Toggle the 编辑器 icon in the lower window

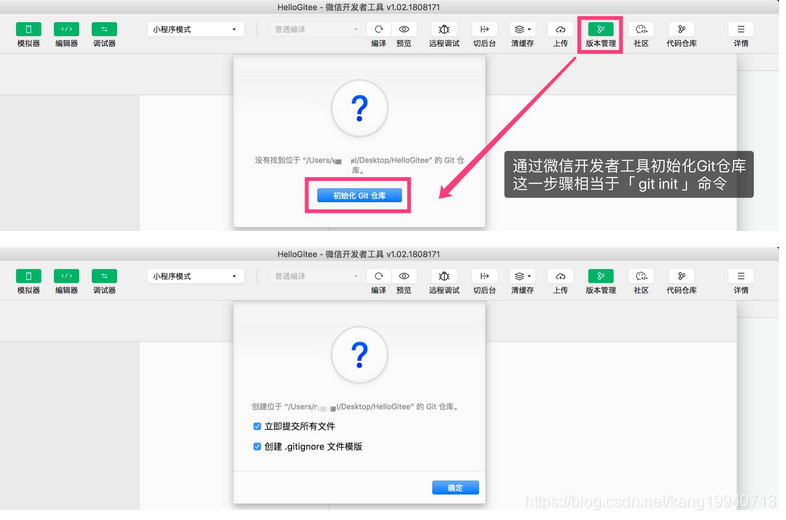pos(66,276)
